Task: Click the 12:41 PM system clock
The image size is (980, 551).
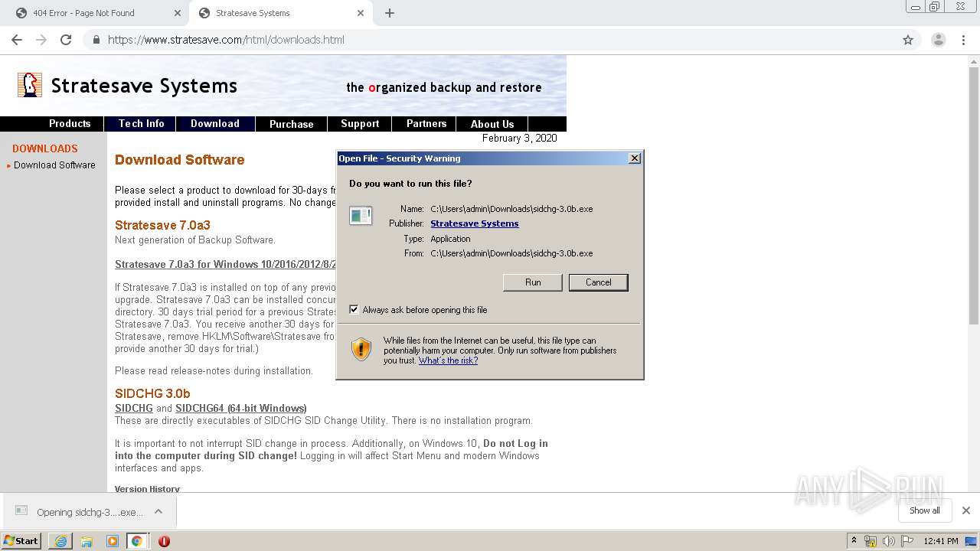Action: point(941,541)
